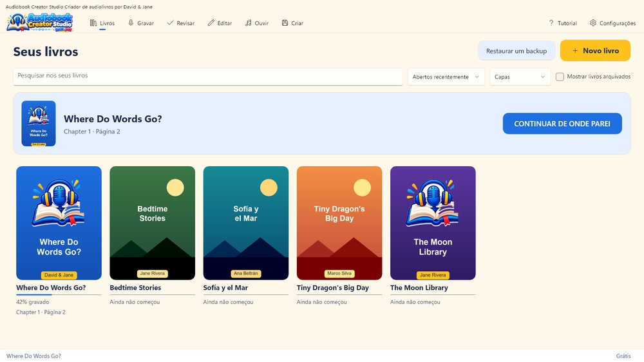This screenshot has width=644, height=362.
Task: Select the Gravar microphone icon
Action: (131, 23)
